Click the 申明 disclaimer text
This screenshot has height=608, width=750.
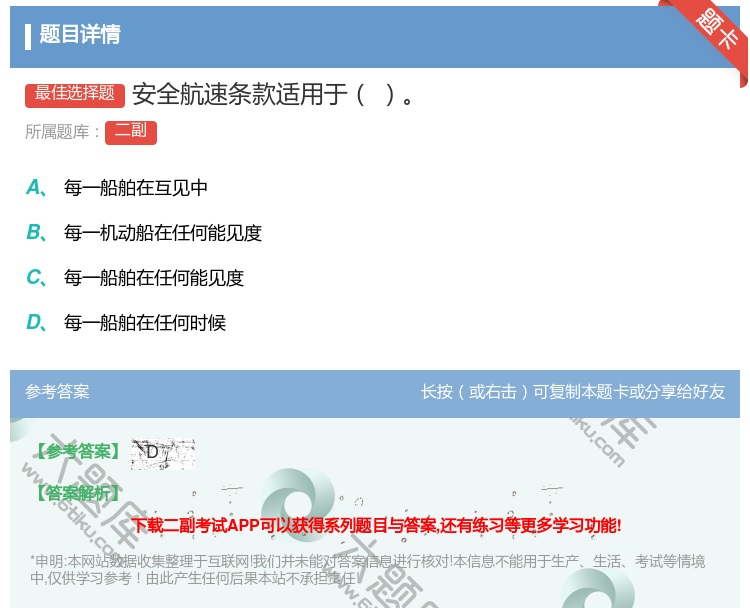tap(367, 570)
